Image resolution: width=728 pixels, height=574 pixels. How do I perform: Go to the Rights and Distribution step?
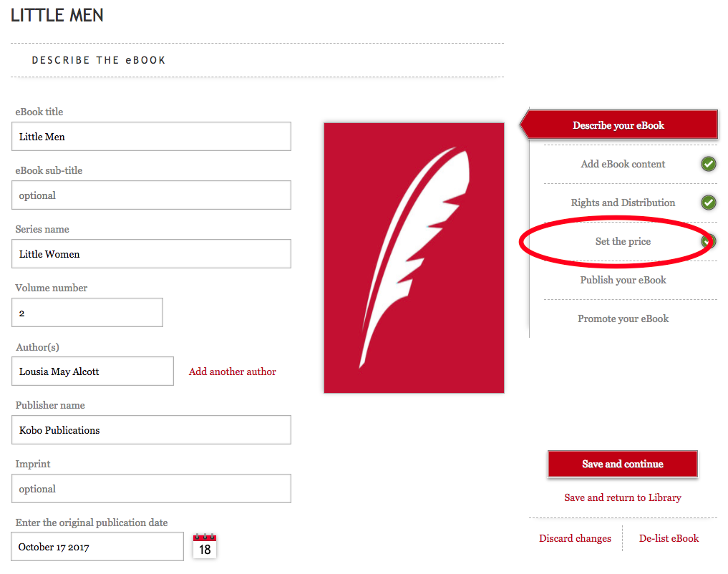pos(623,203)
